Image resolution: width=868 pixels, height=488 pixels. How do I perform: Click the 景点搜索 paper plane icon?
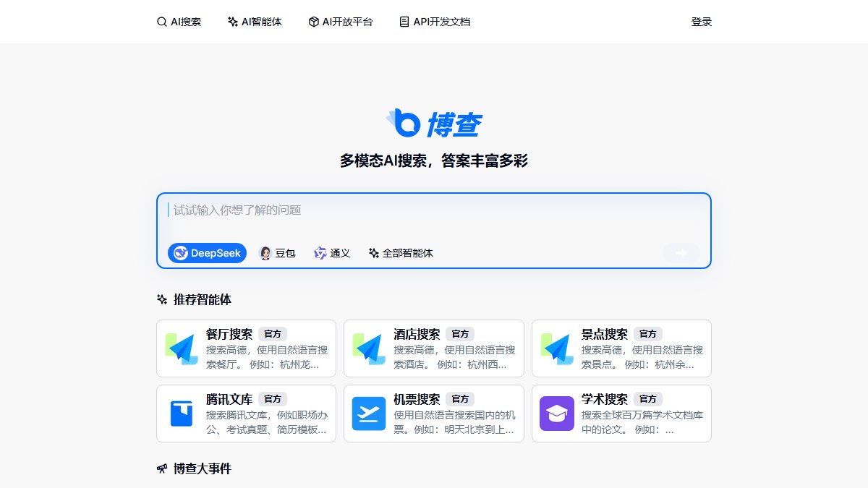[x=557, y=348]
